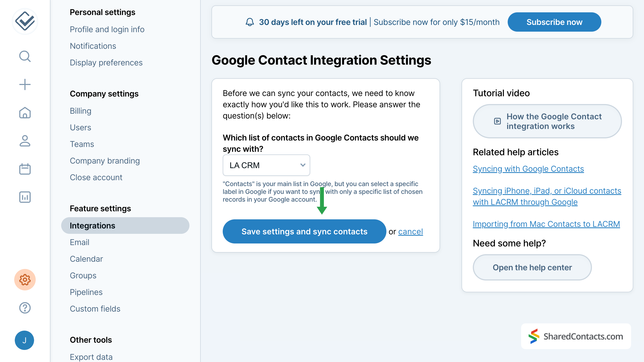The image size is (644, 362).
Task: Open Calendar feature settings
Action: 86,259
